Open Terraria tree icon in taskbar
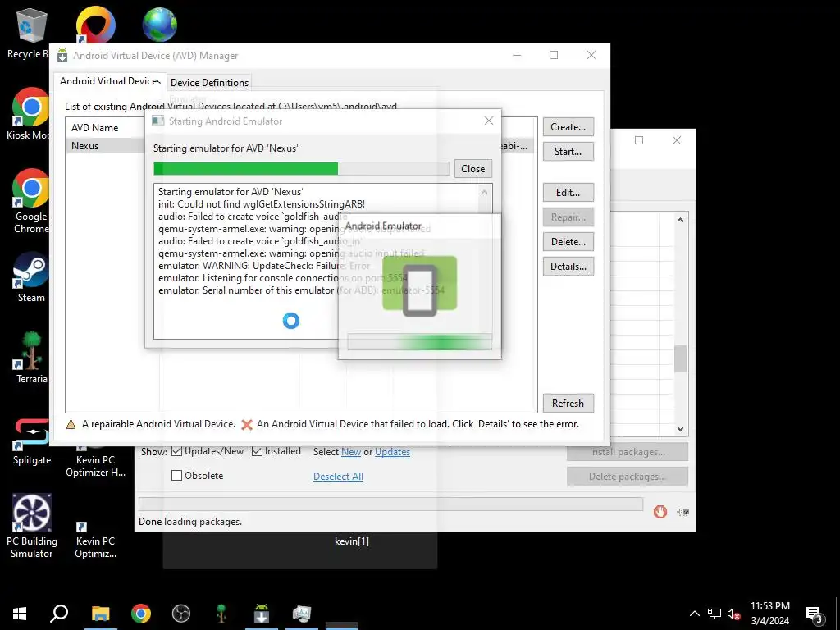The image size is (840, 630). coord(221,614)
